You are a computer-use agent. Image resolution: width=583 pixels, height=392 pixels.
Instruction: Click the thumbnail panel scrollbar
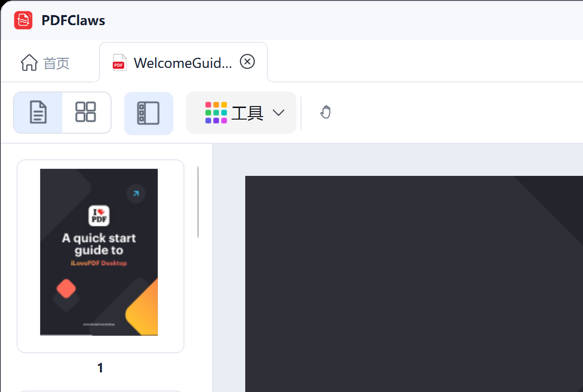pos(198,202)
